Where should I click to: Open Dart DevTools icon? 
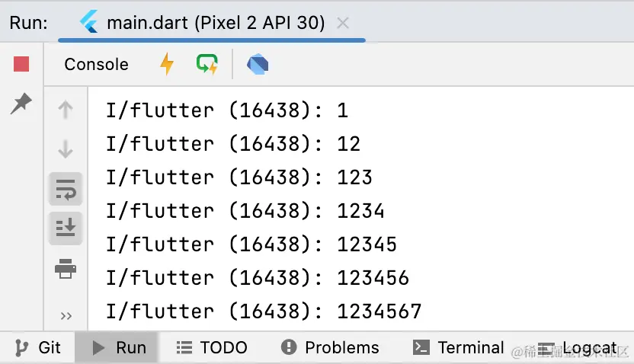258,65
